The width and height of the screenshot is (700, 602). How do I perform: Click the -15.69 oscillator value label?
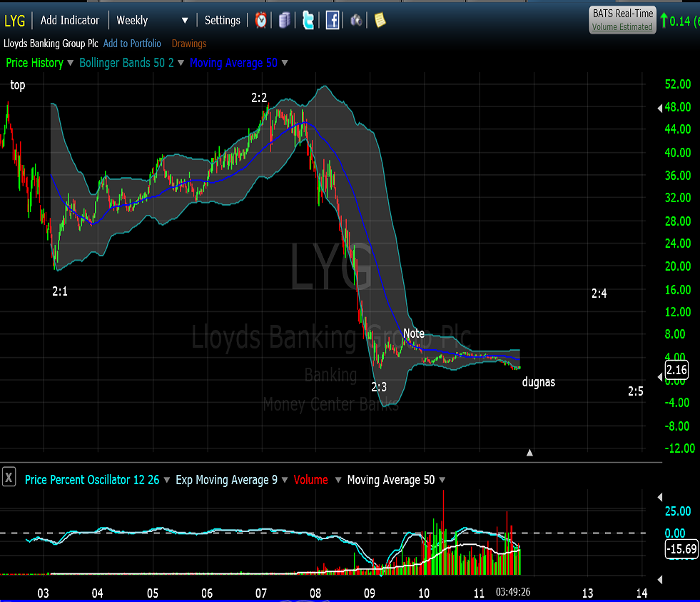681,549
